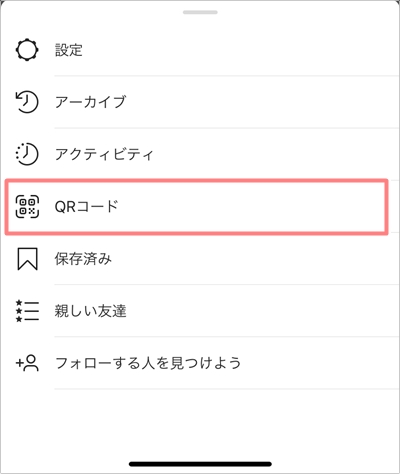
Task: Open the 保存済み text label
Action: [x=83, y=259]
